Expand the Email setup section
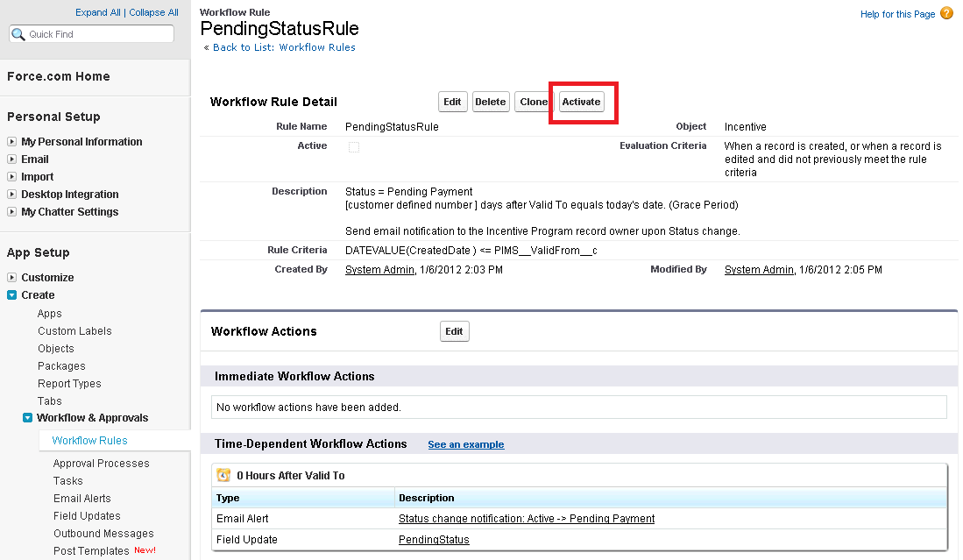 (x=12, y=159)
